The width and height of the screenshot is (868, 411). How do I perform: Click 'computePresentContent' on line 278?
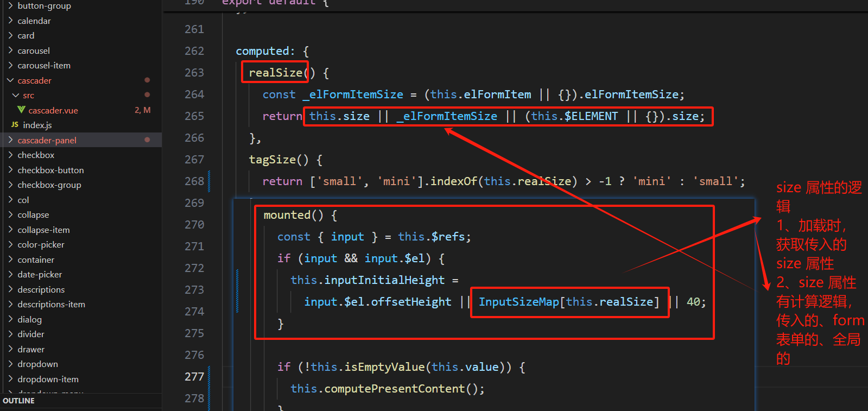click(395, 389)
